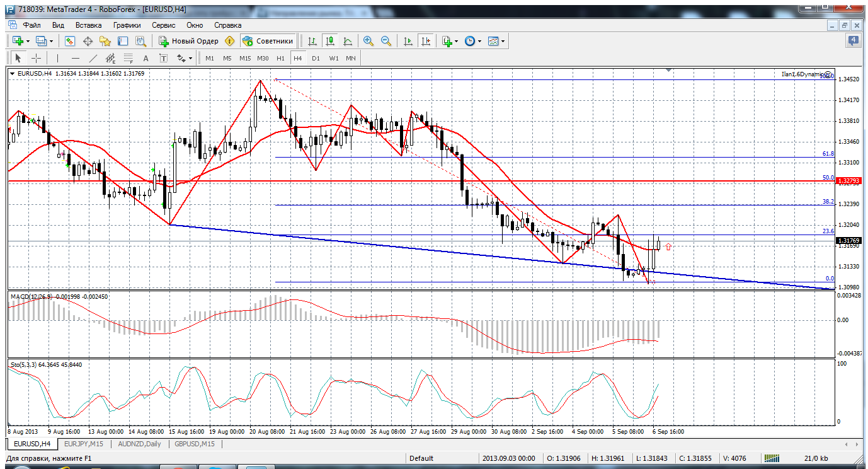This screenshot has width=868, height=469.
Task: Select the Crosshair tool
Action: 37,59
